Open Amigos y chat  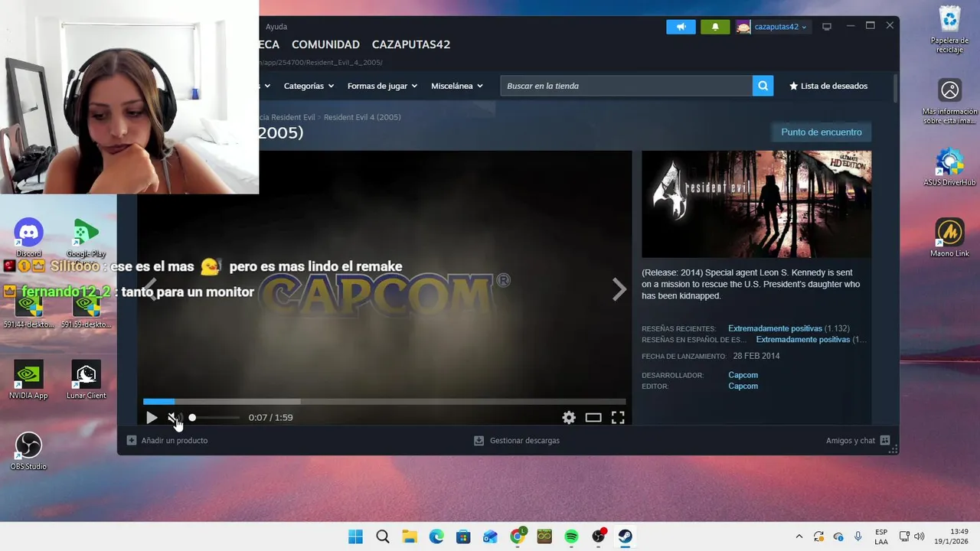[857, 441]
